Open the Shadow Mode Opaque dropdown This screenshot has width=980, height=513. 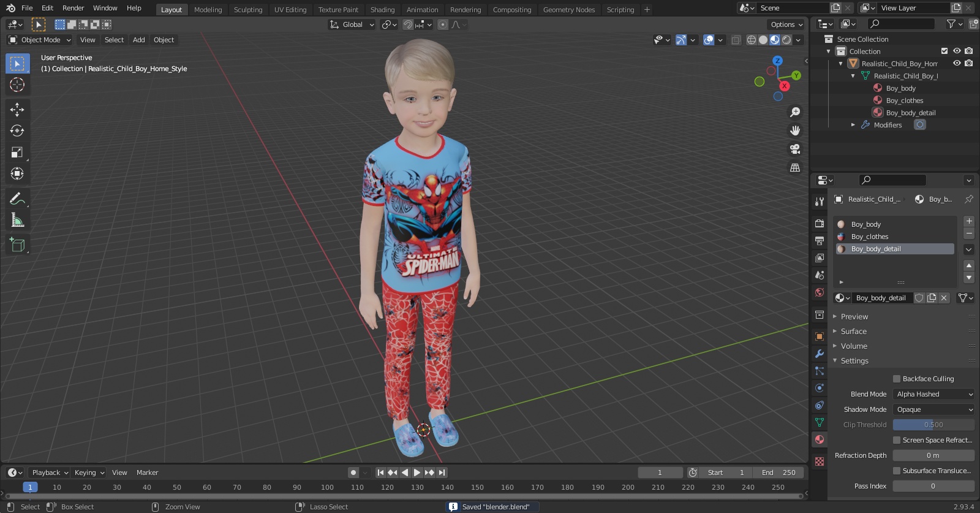(x=933, y=409)
